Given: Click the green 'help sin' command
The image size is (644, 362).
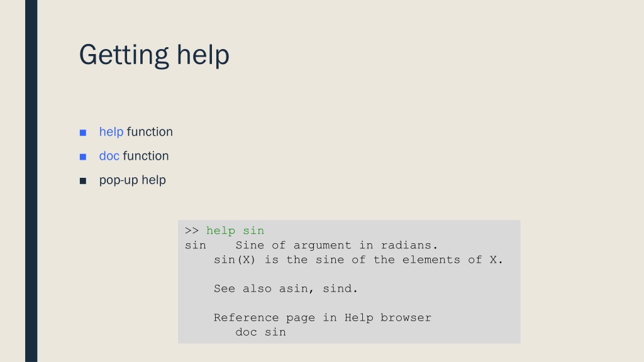Looking at the screenshot, I should pos(235,231).
